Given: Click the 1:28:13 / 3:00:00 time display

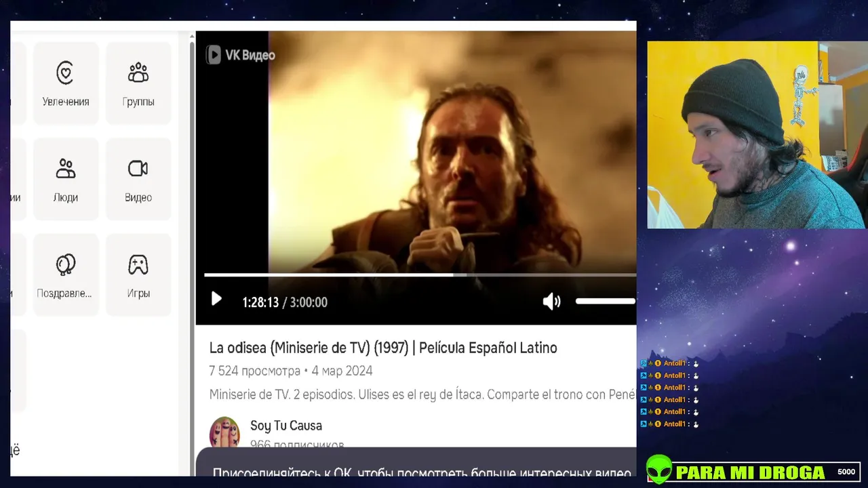Looking at the screenshot, I should (x=285, y=302).
